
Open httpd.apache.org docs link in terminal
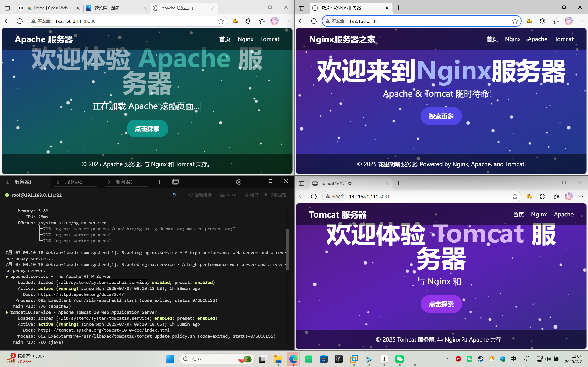coord(81,294)
